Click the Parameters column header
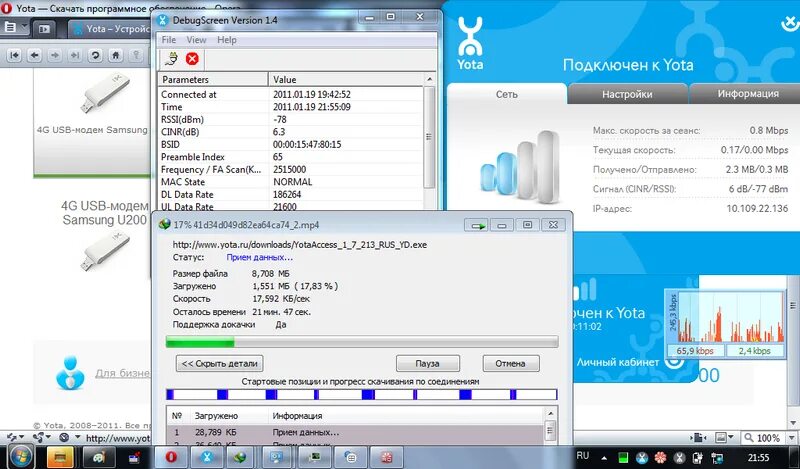 click(213, 80)
